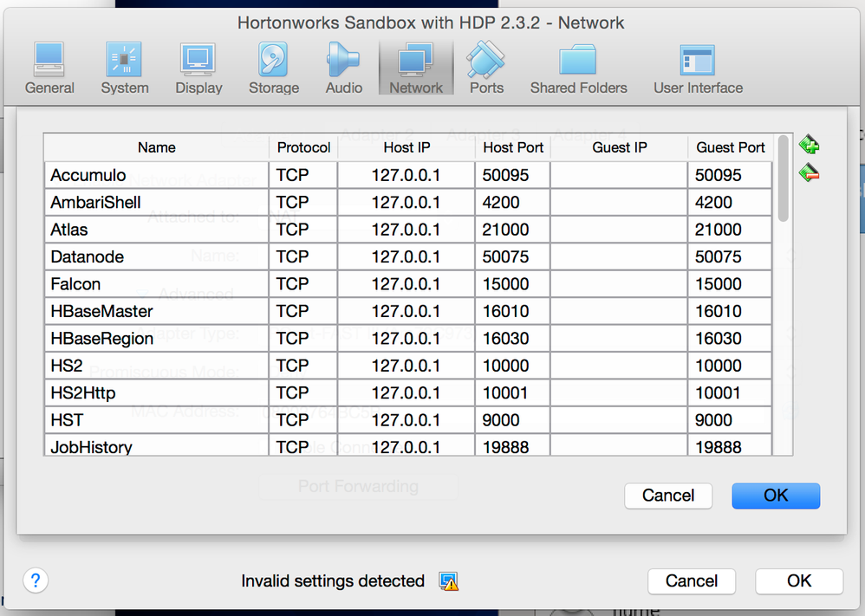Add a new port forwarding rule
Image resolution: width=865 pixels, height=616 pixels.
point(809,145)
